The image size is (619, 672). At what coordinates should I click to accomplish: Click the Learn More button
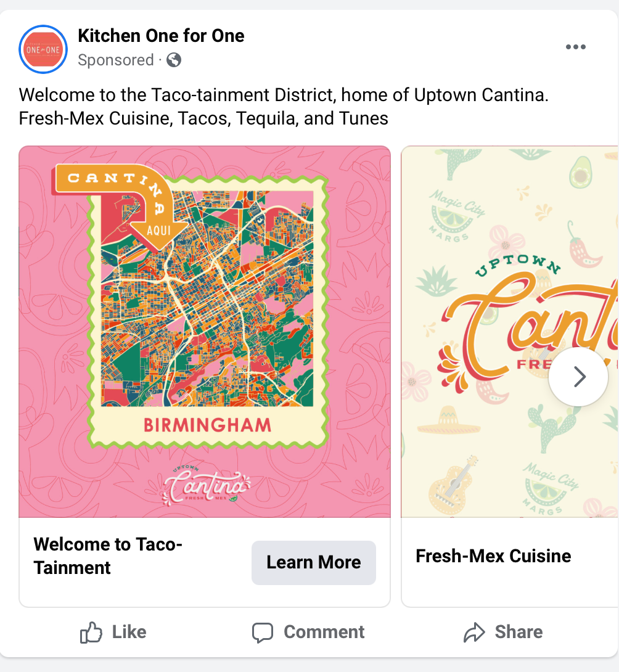coord(313,562)
